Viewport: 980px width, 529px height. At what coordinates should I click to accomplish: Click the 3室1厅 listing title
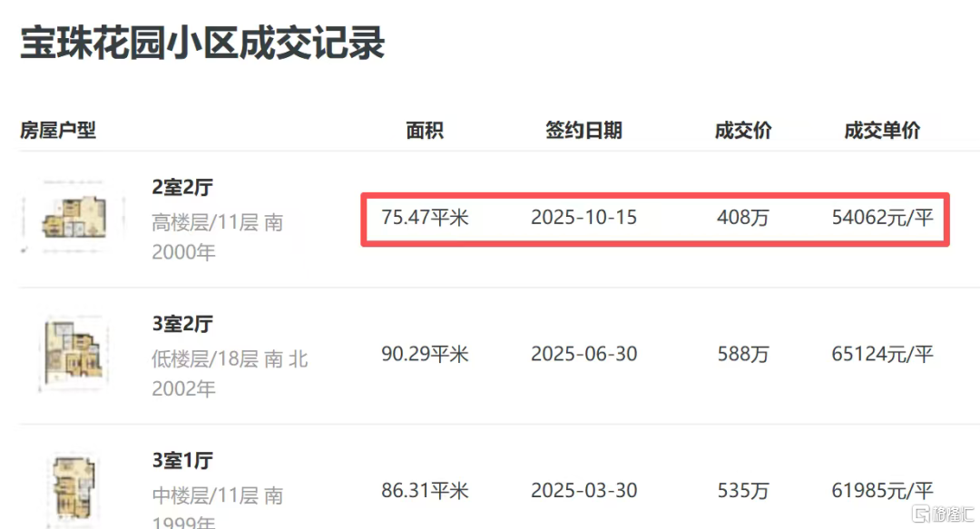pyautogui.click(x=181, y=461)
